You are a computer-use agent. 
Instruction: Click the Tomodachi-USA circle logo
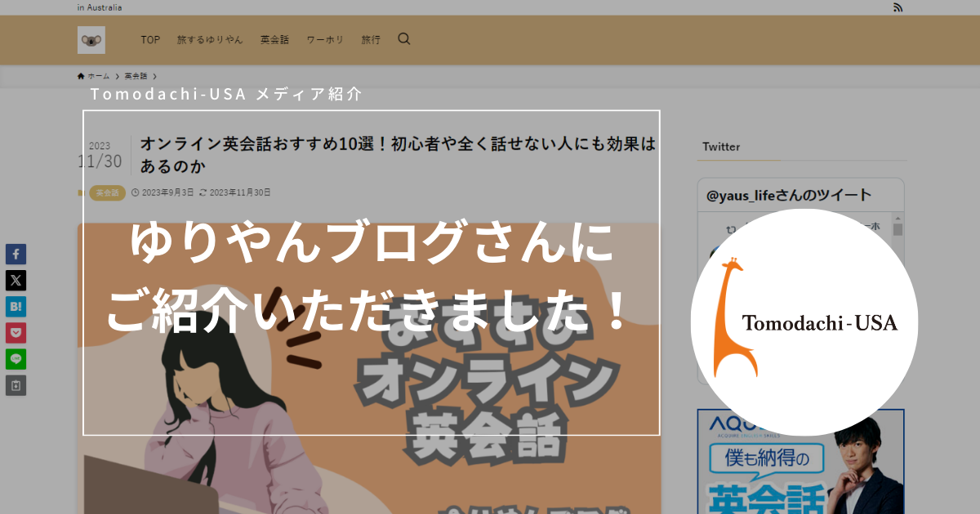[x=804, y=322]
